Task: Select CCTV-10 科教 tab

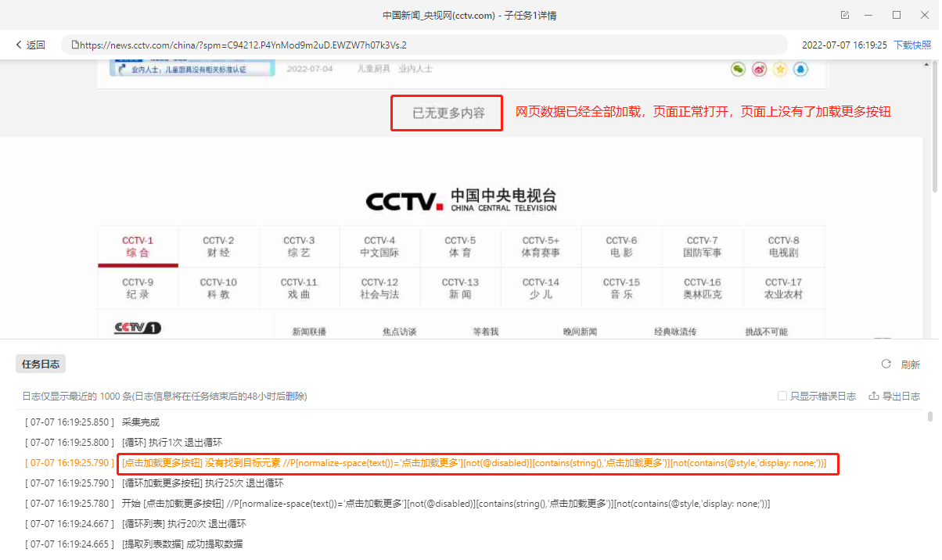Action: coord(218,288)
